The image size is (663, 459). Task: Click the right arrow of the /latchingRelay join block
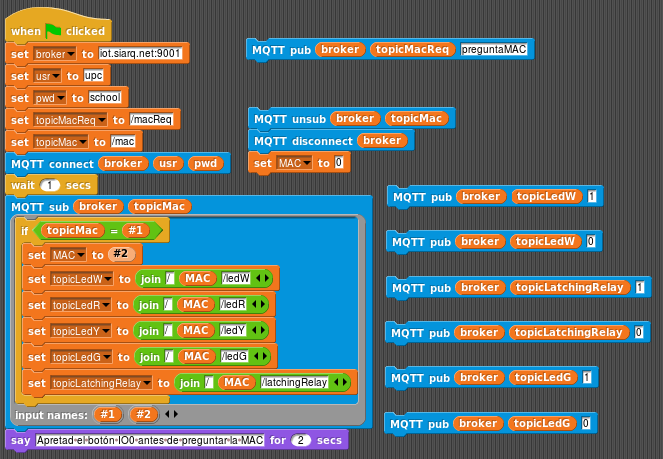click(x=345, y=382)
